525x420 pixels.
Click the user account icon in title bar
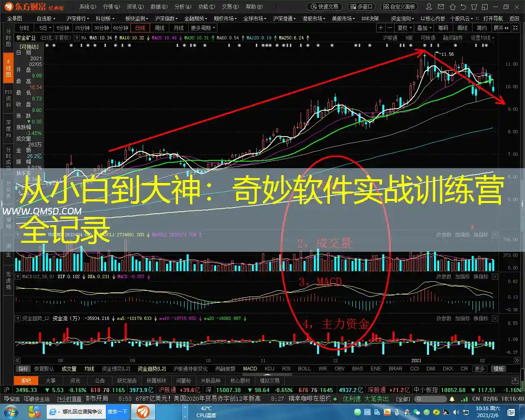(x=429, y=7)
